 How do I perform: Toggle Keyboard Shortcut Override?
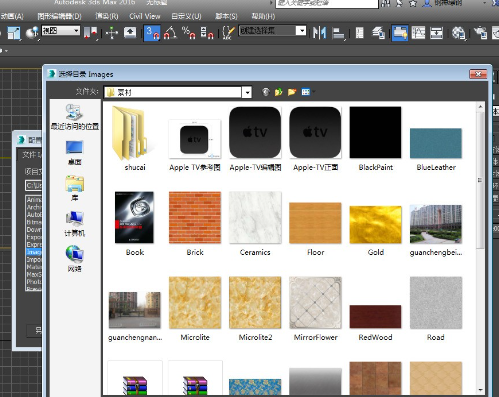130,33
